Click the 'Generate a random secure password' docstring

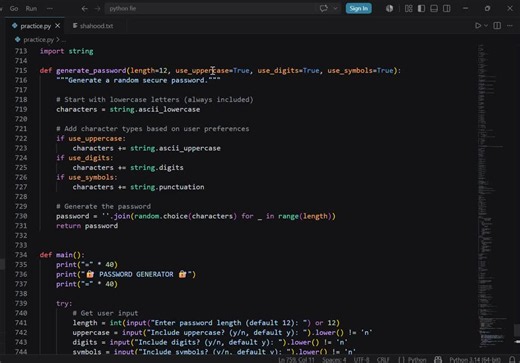point(138,80)
